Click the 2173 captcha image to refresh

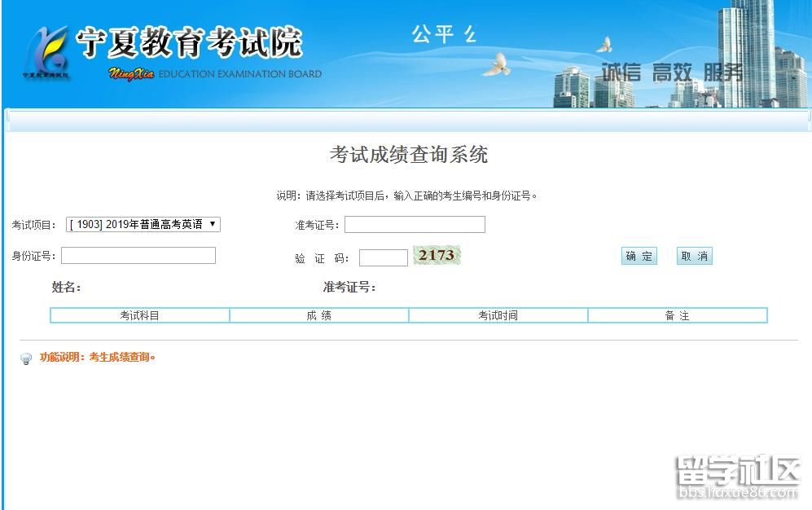tap(437, 256)
